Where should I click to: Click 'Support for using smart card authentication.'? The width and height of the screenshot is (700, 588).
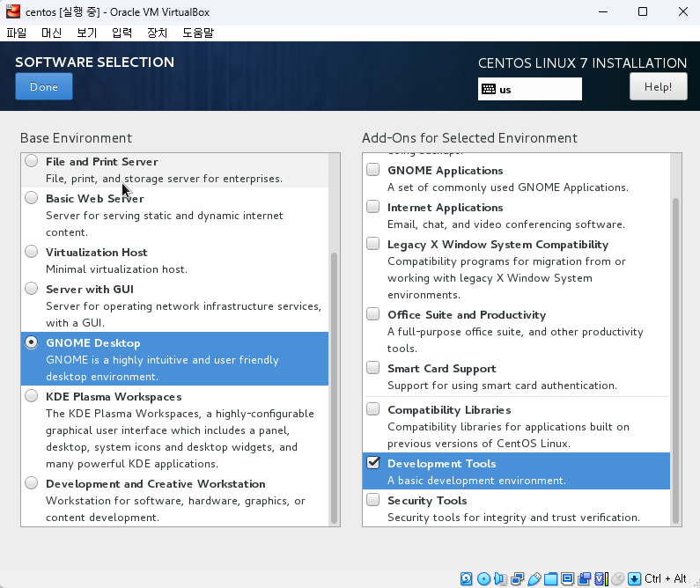pyautogui.click(x=502, y=385)
